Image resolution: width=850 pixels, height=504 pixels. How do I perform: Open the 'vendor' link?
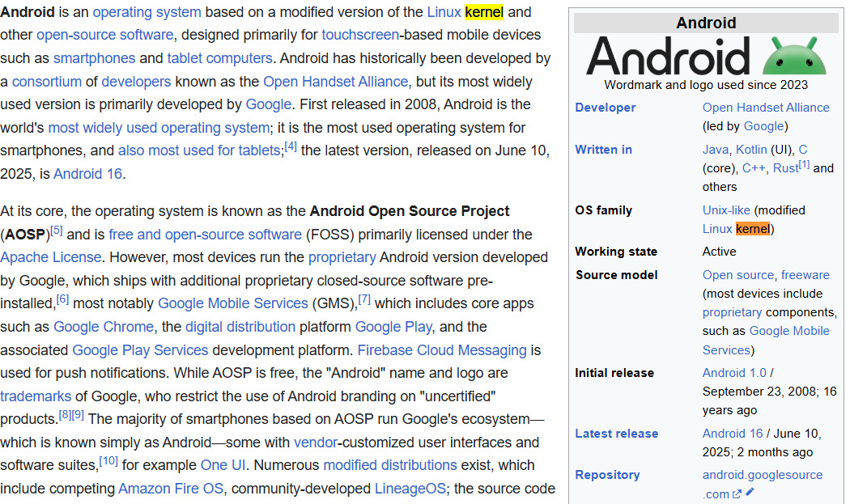coord(316,443)
